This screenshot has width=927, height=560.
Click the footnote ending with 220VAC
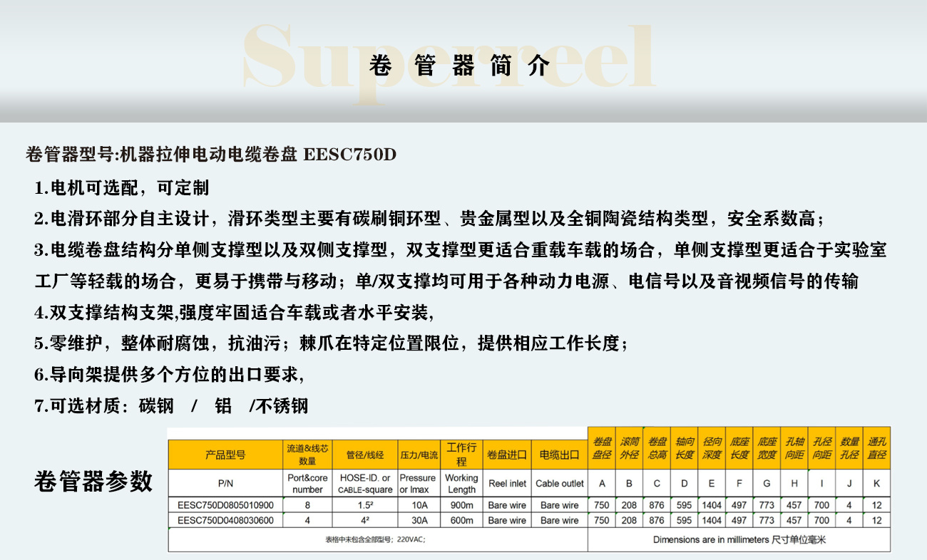[375, 539]
